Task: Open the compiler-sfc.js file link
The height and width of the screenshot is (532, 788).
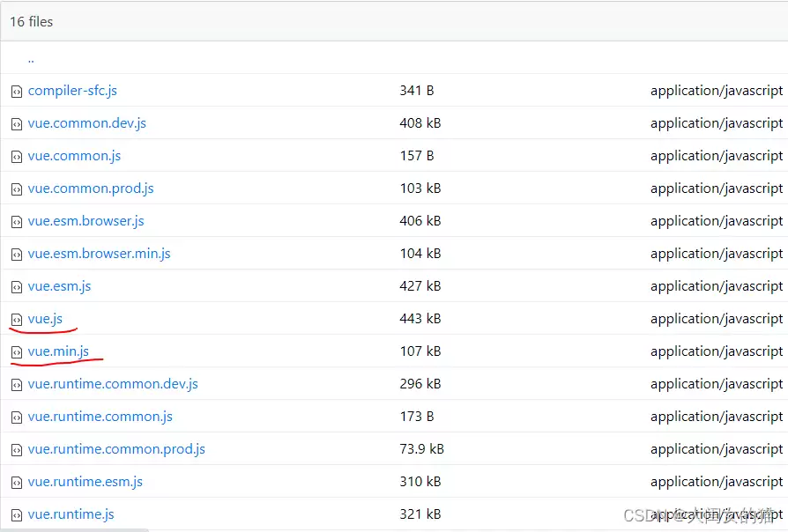Action: (x=72, y=91)
